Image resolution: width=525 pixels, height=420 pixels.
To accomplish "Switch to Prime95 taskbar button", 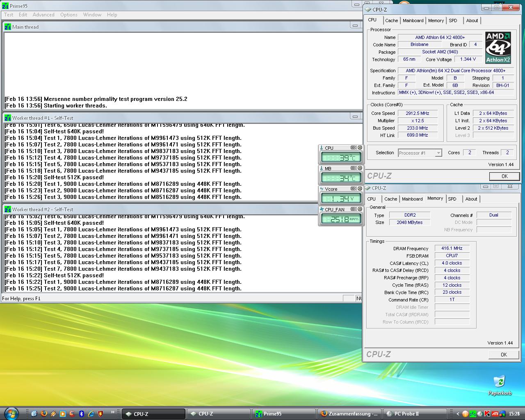I will [x=284, y=414].
